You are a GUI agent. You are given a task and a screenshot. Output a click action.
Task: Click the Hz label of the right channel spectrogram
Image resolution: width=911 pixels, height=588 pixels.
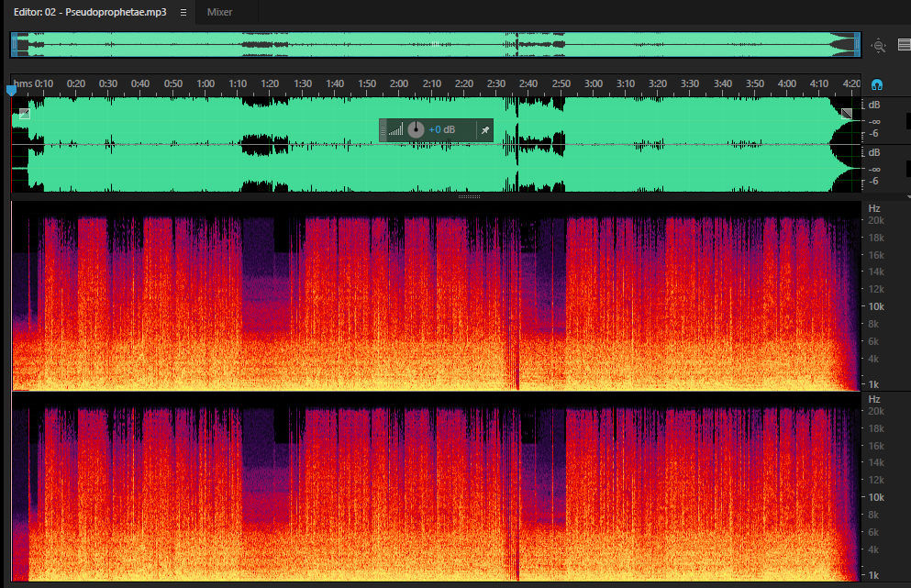click(x=874, y=399)
